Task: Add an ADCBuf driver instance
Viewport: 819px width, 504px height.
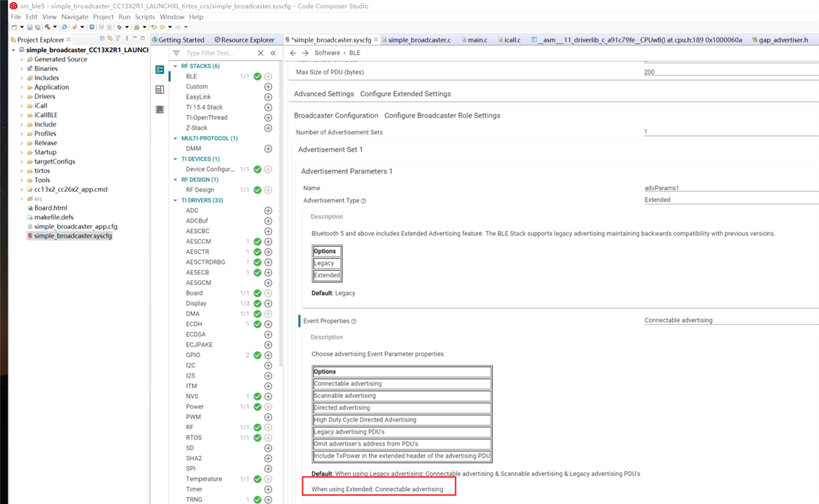Action: [268, 221]
